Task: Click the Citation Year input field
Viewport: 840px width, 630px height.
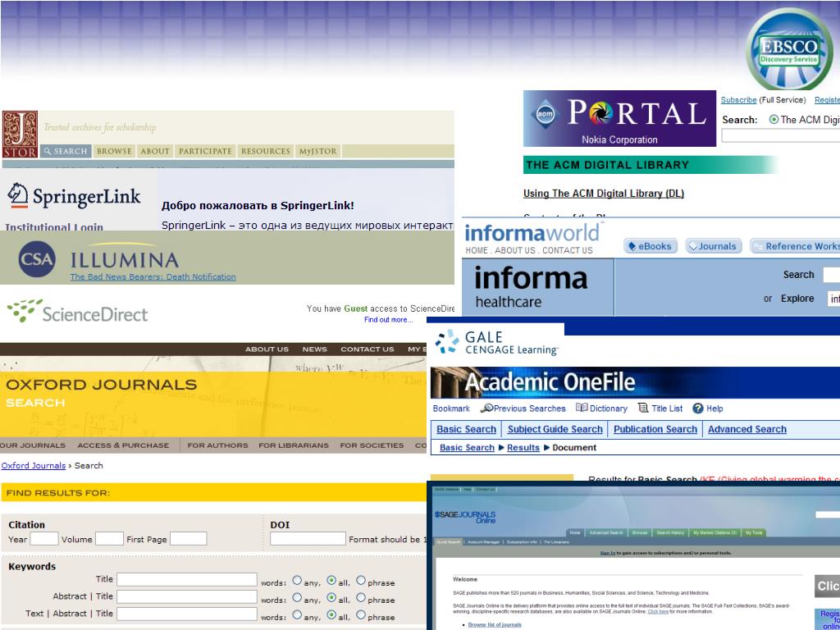Action: click(44, 539)
